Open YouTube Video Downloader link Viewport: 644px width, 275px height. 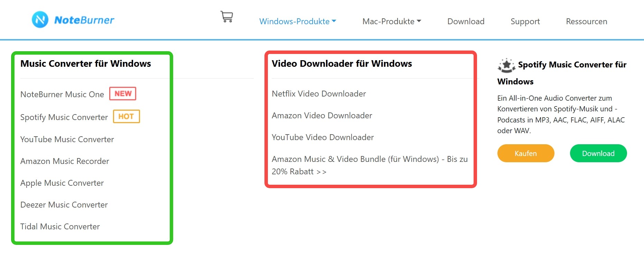tap(323, 137)
